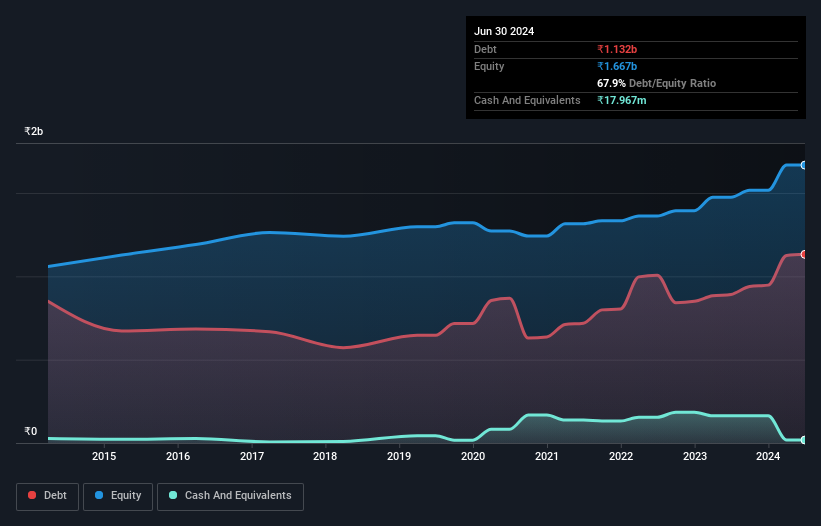
Task: Click the 2017 x-axis label
Action: (x=252, y=456)
